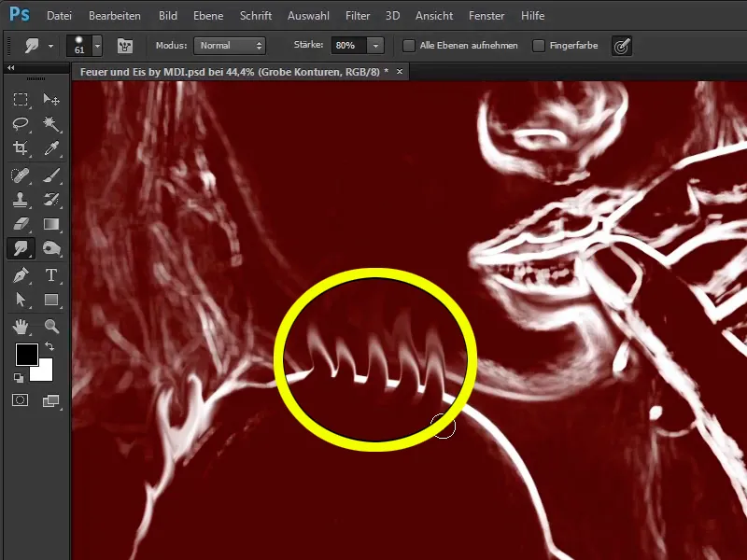
Task: Select the Healing Brush tool
Action: [x=20, y=175]
